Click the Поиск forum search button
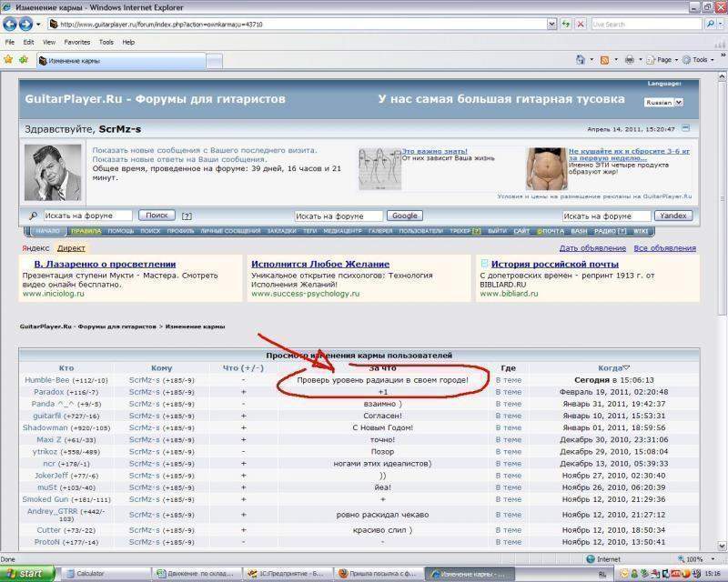728x582 pixels. pyautogui.click(x=157, y=216)
